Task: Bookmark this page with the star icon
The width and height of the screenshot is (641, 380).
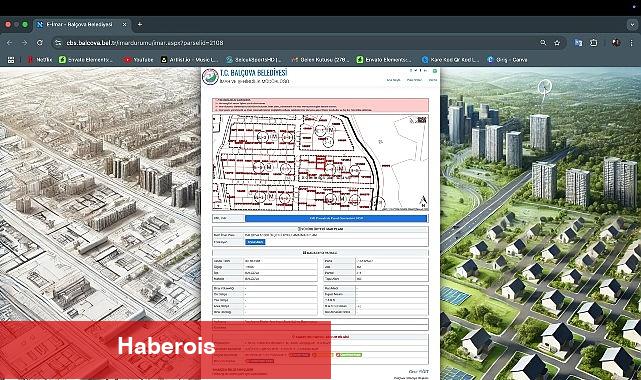Action: point(557,42)
